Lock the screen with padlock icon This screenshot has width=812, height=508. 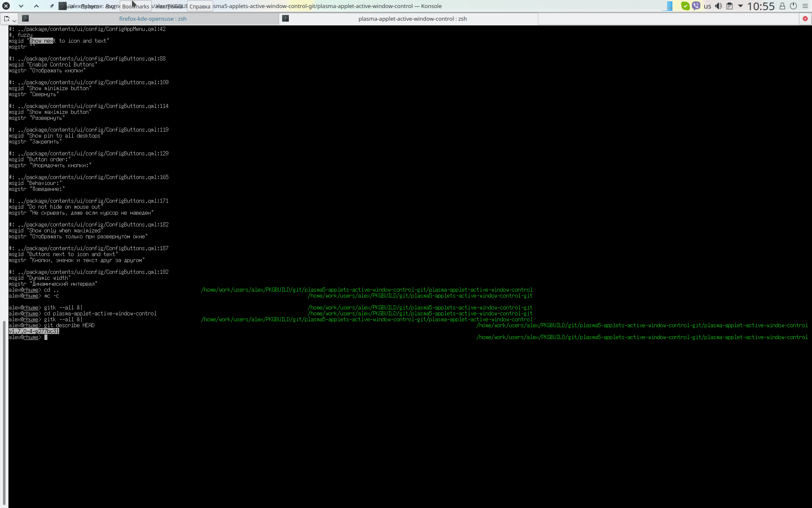click(782, 6)
